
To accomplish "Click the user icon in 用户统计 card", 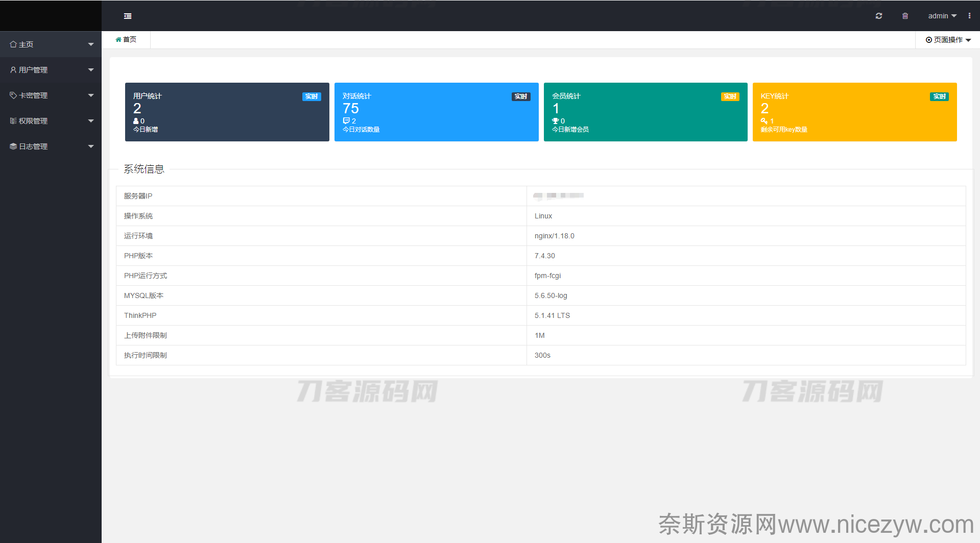I will click(x=136, y=121).
